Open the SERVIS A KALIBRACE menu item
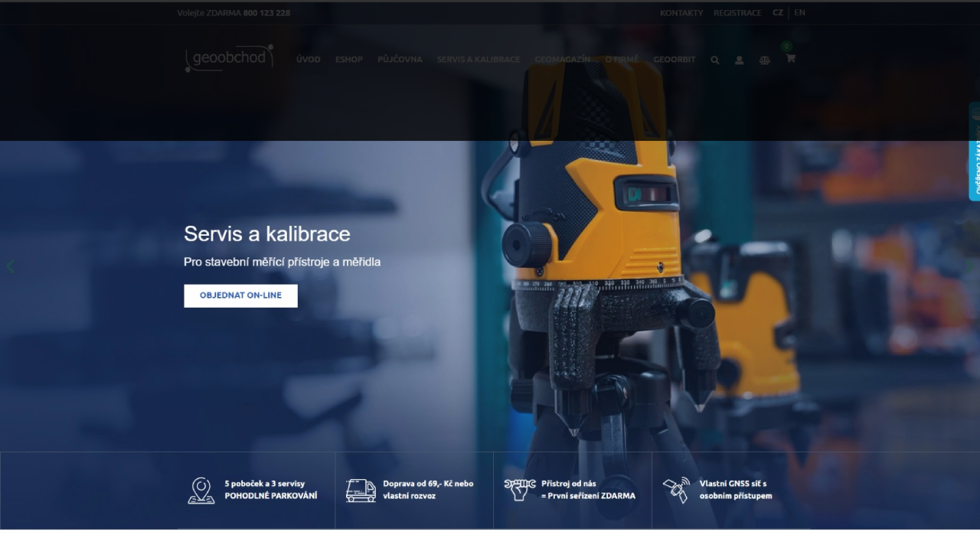 point(479,60)
